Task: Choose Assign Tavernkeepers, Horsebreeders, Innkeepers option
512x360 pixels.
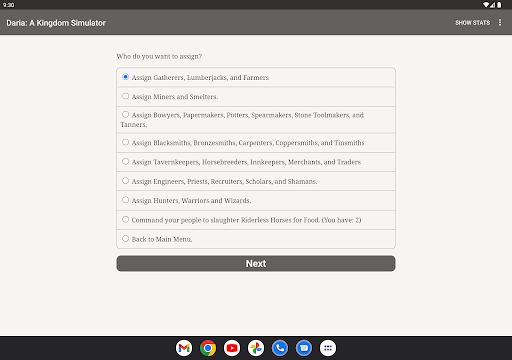Action: [256, 162]
